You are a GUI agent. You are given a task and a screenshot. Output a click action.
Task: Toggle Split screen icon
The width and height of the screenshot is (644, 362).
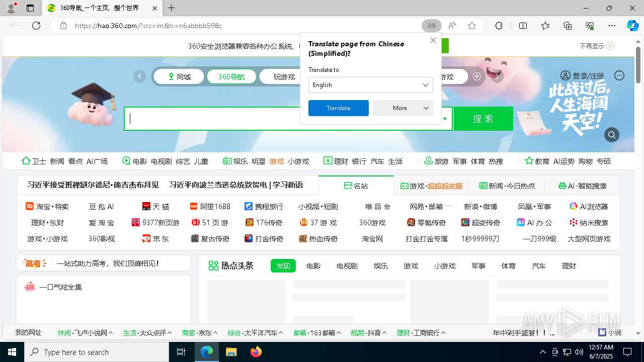[x=523, y=26]
